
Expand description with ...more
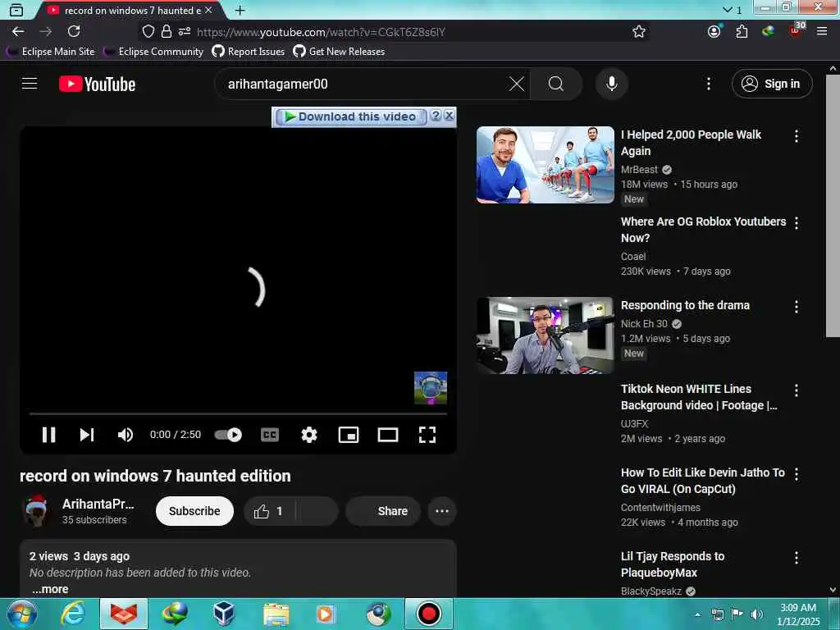50,589
